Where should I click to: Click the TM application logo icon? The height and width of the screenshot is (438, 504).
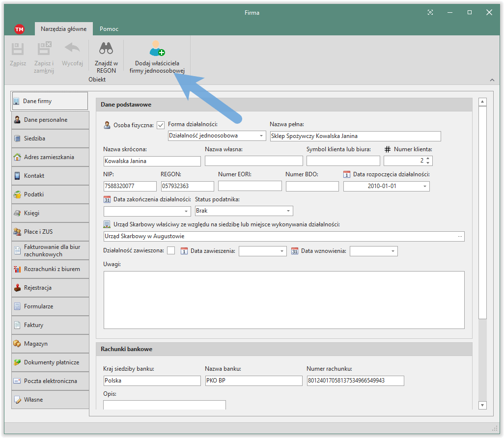pyautogui.click(x=20, y=29)
